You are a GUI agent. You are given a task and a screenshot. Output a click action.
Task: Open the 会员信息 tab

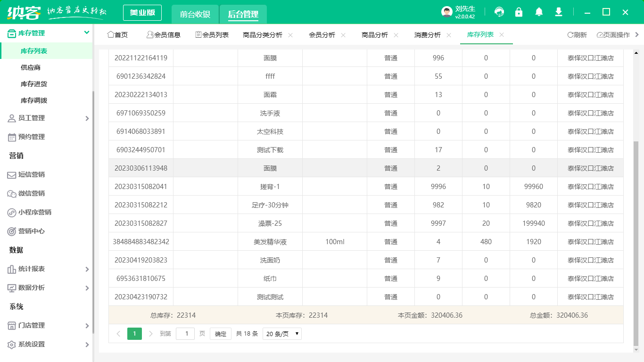[x=164, y=35]
